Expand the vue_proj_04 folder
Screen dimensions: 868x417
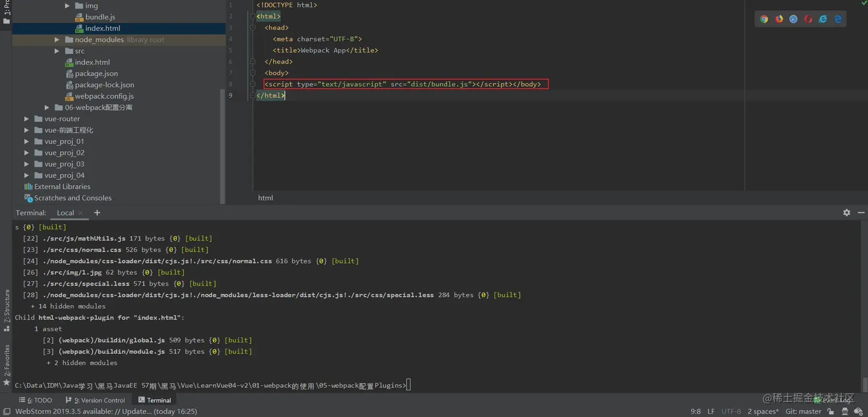26,176
